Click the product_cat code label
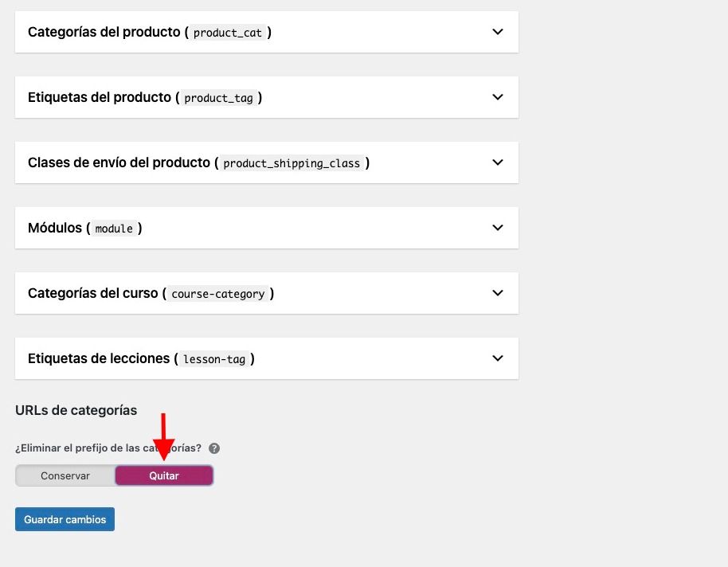Viewport: 728px width, 567px height. [228, 33]
